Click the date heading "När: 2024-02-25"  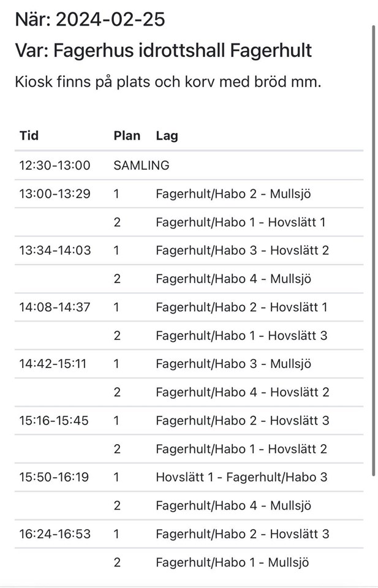[90, 20]
